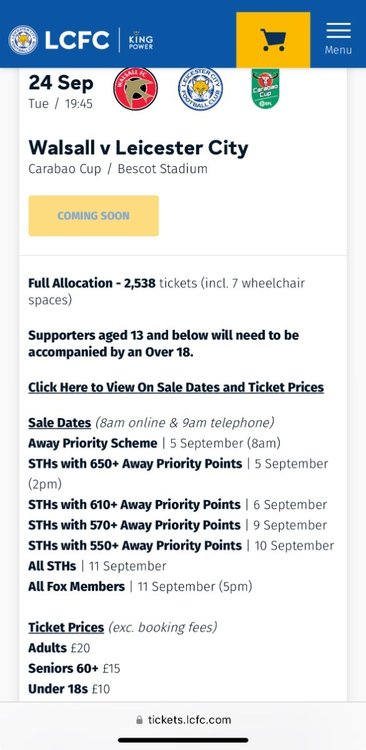Open View On Sale Dates and Ticket Prices link
The height and width of the screenshot is (750, 366).
(x=176, y=387)
